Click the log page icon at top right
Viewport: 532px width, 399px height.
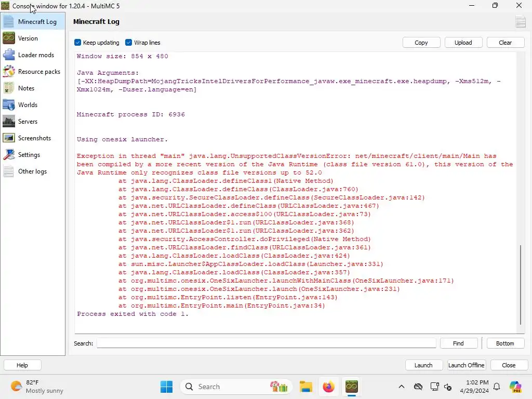521,22
